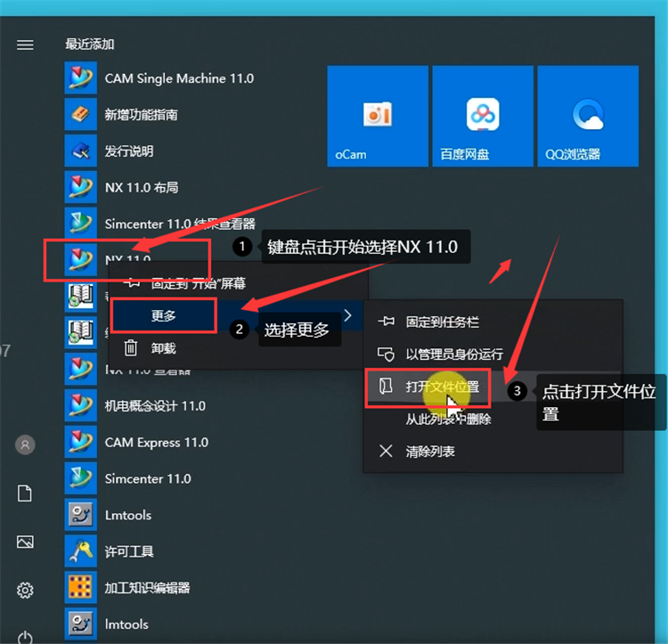Screen dimensions: 668x644
Task: Expand the 更多 submenu entry
Action: coord(237,315)
